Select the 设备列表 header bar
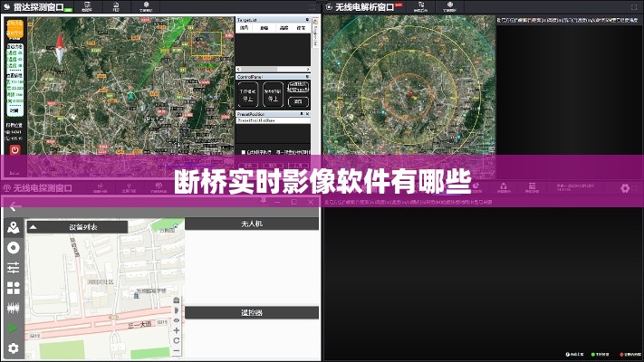Screen dimensions: 644x362 77,227
